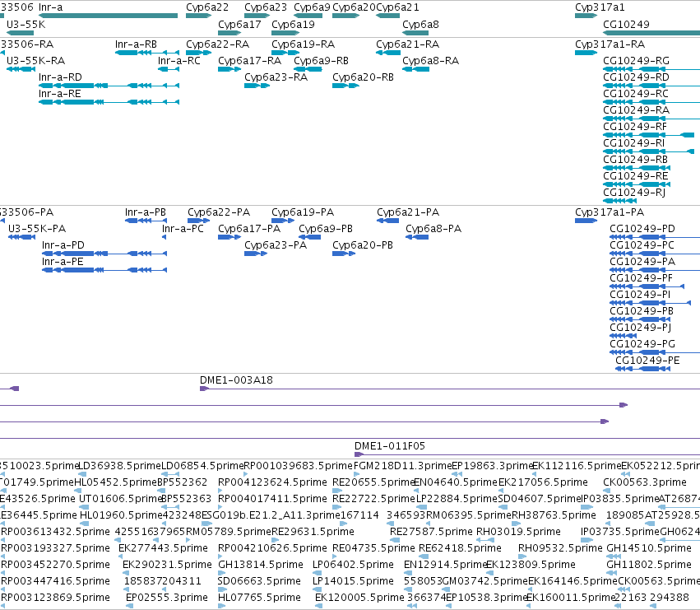Click the Inr-a gene bar

(108, 16)
